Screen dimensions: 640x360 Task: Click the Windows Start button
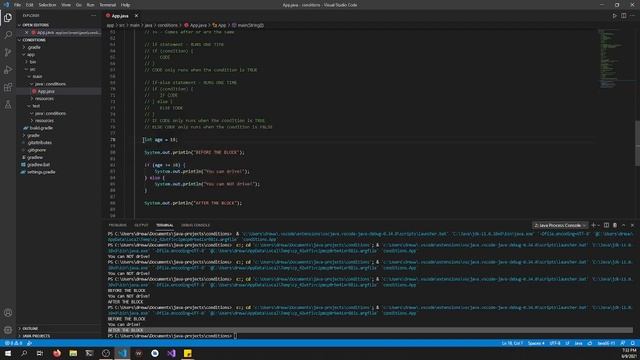8,353
